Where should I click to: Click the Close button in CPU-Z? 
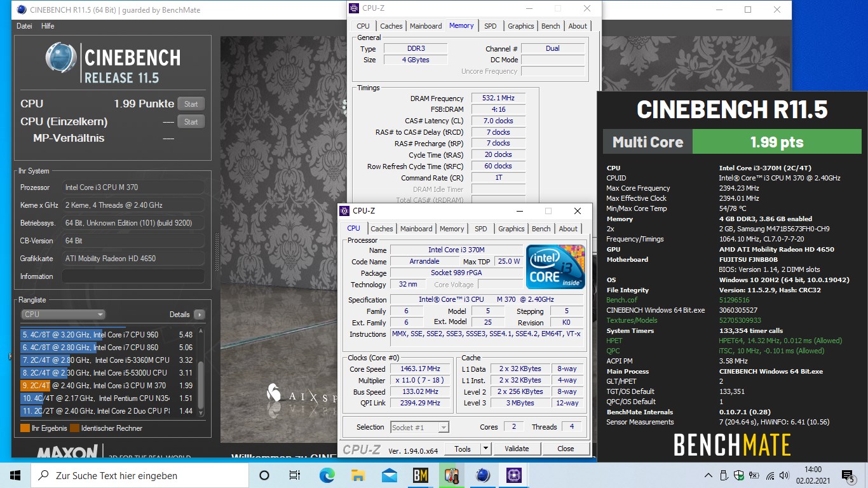pos(566,449)
